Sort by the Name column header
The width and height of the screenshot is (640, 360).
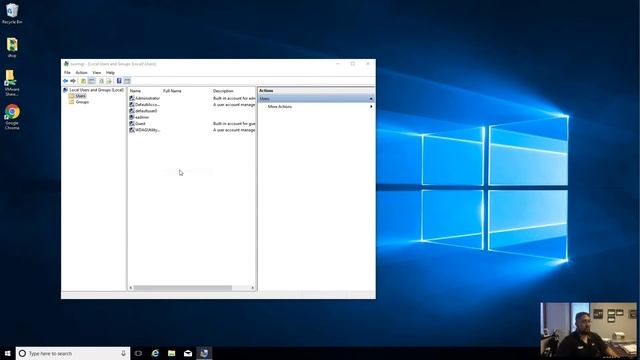(x=136, y=91)
